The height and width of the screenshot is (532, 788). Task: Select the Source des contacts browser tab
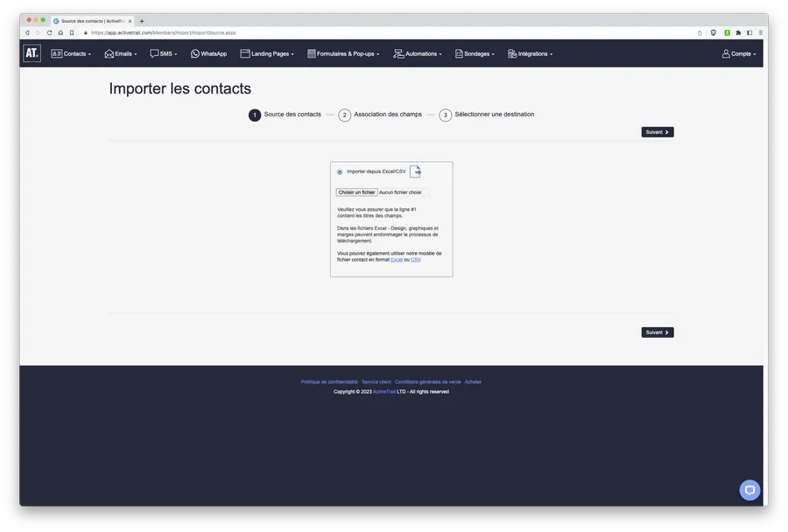[92, 21]
